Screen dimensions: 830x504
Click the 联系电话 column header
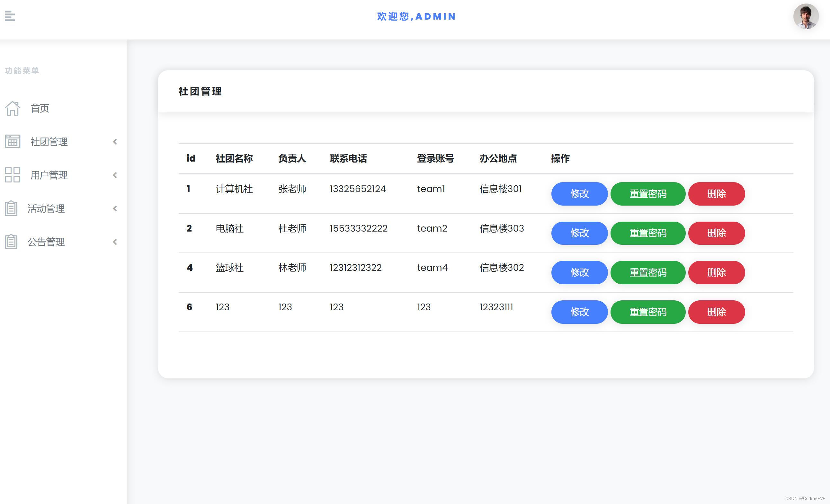tap(348, 158)
